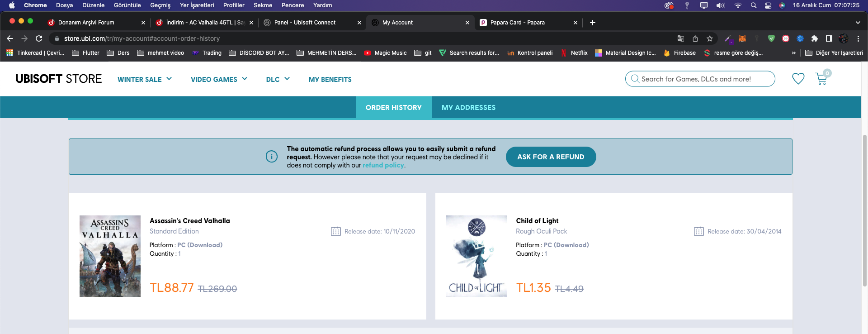This screenshot has width=868, height=334.
Task: Open the Yer İşaretleri menu
Action: coord(197,5)
